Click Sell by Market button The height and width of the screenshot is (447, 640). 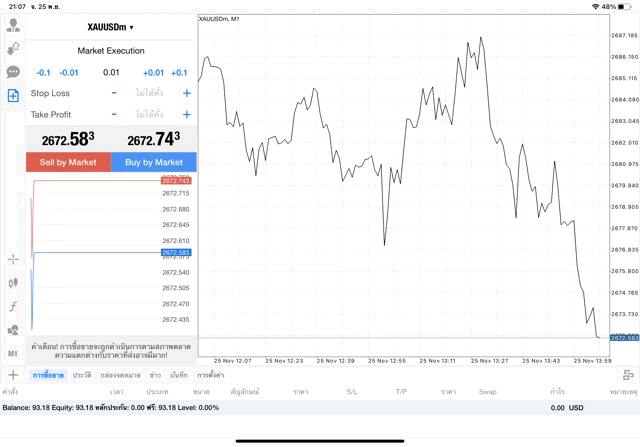68,162
